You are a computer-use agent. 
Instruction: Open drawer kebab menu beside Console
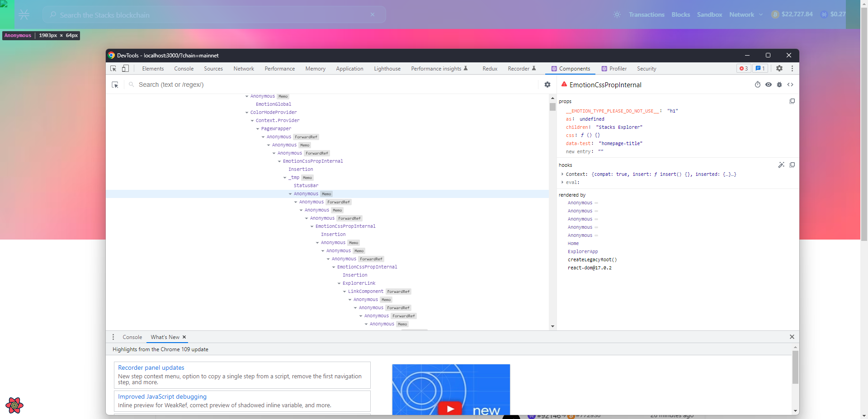tap(113, 337)
